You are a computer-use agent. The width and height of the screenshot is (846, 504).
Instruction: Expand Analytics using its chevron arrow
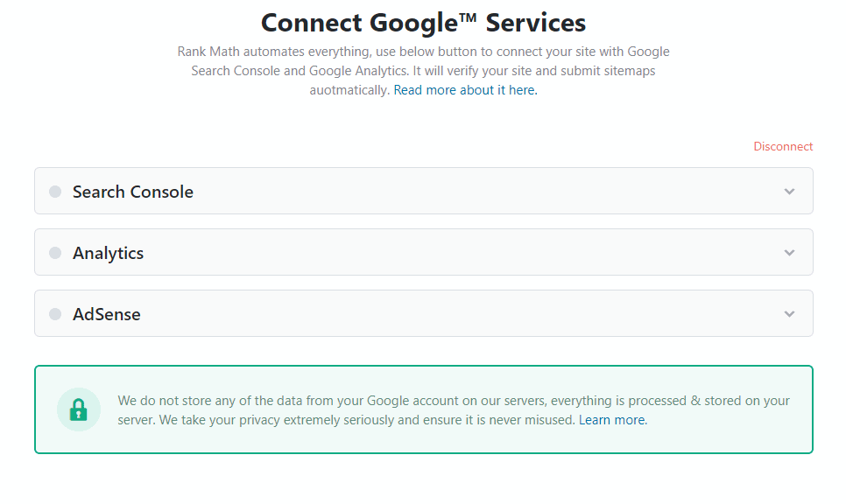(789, 253)
